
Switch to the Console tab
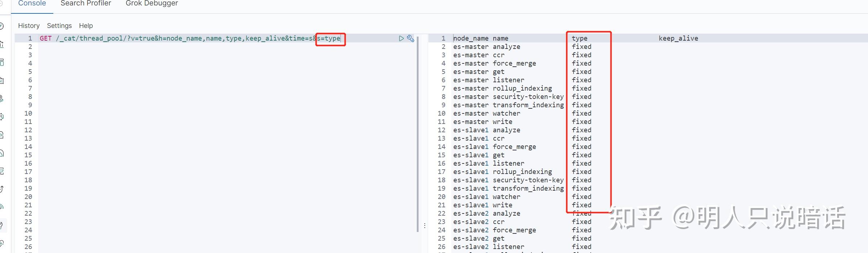(32, 4)
